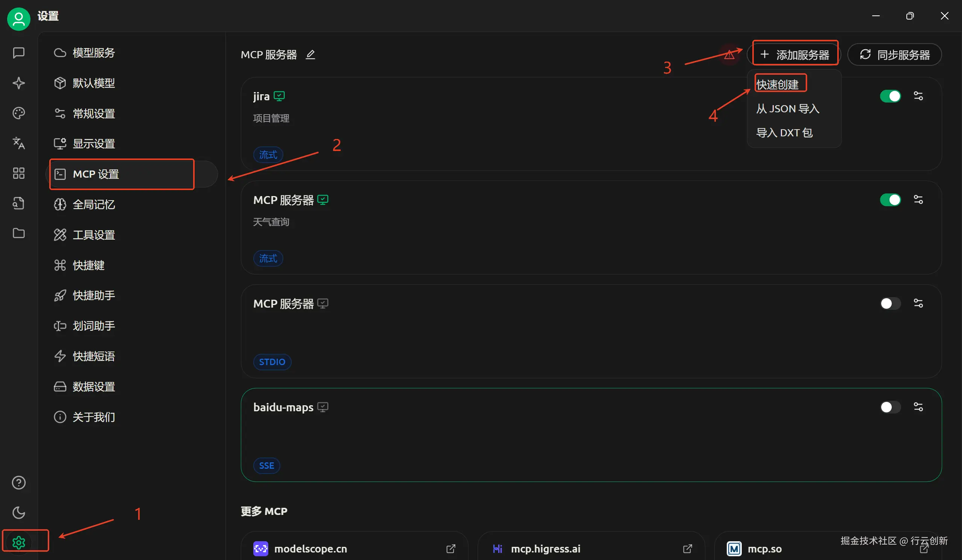Open 模型服务 settings menu item

(x=94, y=53)
